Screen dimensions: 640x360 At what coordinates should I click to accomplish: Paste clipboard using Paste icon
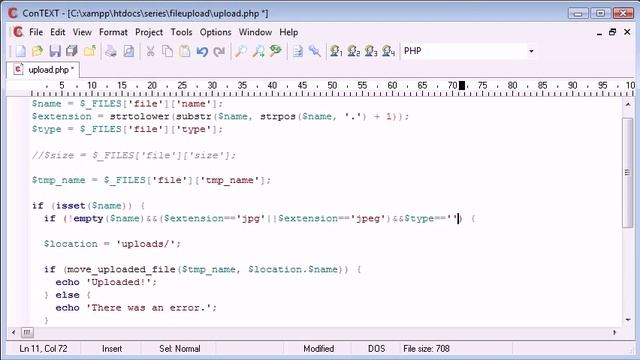click(185, 51)
